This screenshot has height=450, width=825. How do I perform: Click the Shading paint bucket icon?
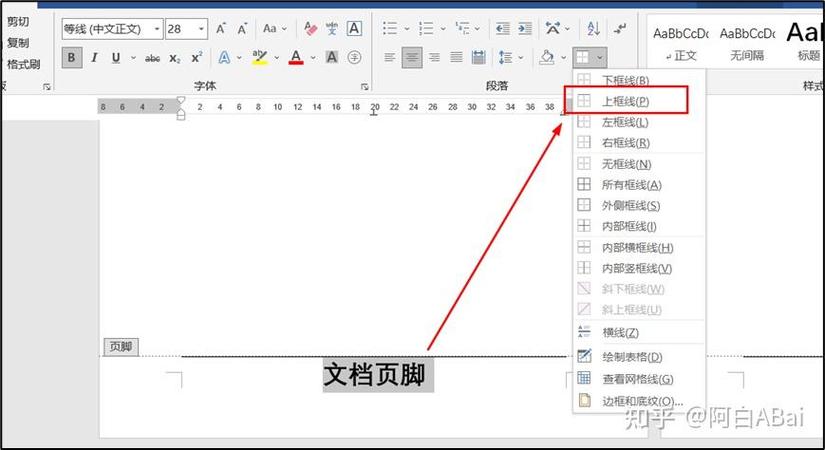[547, 57]
